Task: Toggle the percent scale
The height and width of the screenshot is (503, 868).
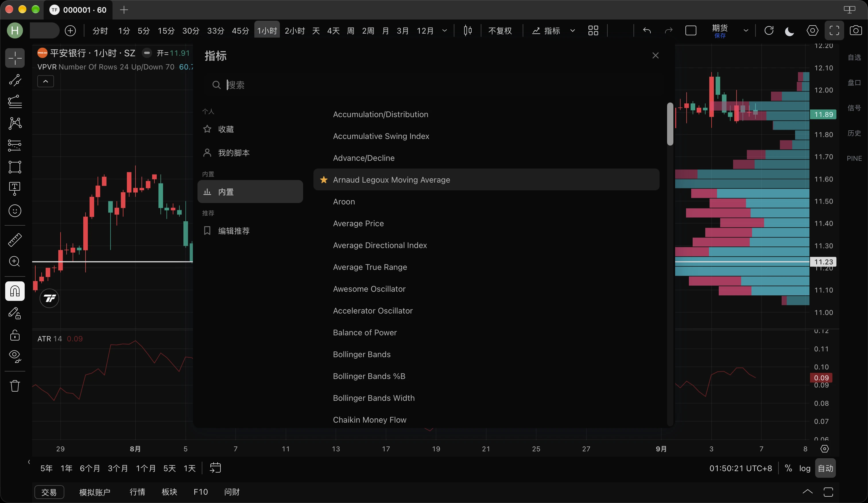Action: coord(788,468)
